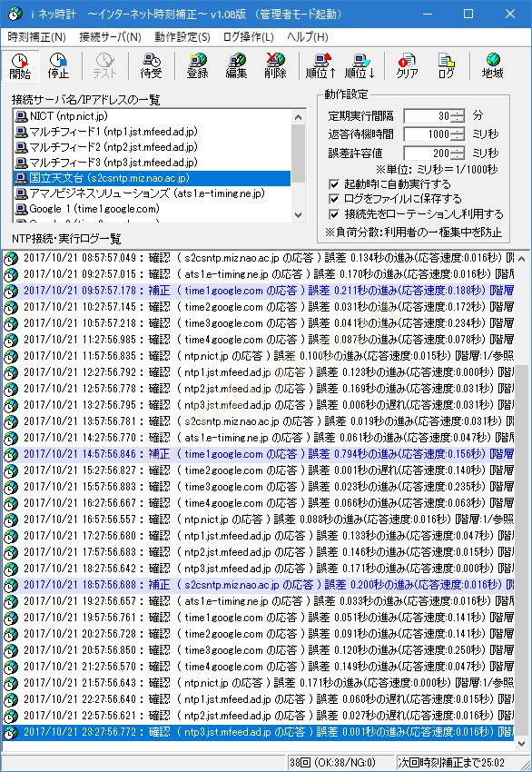Click server list scrollbar down arrow
The width and height of the screenshot is (532, 772).
tap(298, 214)
